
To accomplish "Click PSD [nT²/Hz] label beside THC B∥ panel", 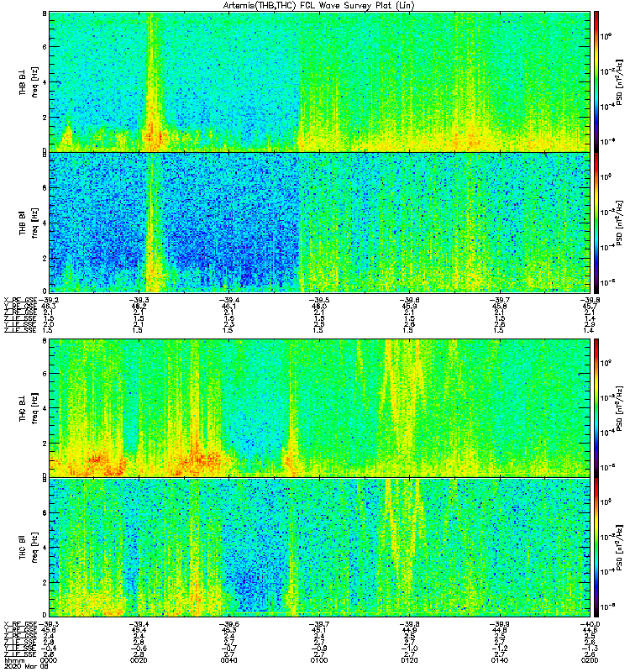I will 619,548.
